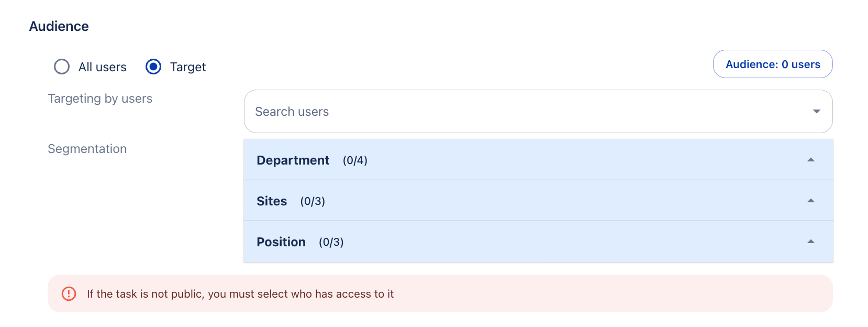This screenshot has width=868, height=327.
Task: Click the "Target" option label
Action: 188,67
